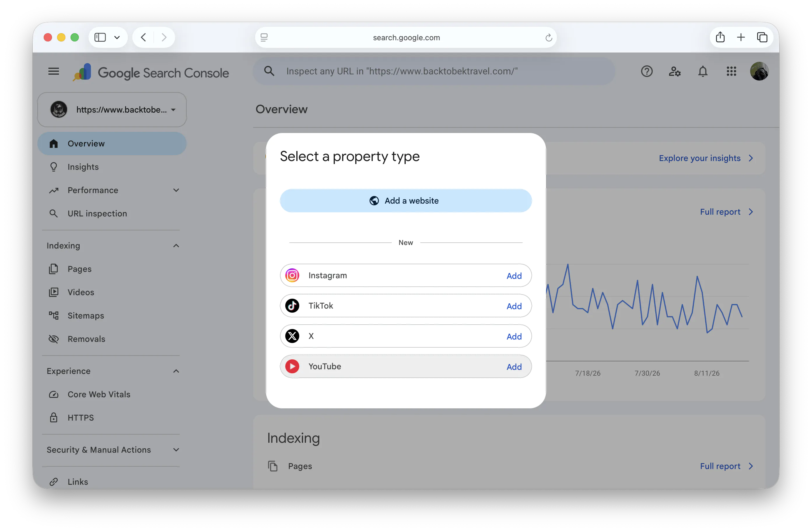The image size is (812, 532).
Task: Add the X property
Action: point(514,337)
